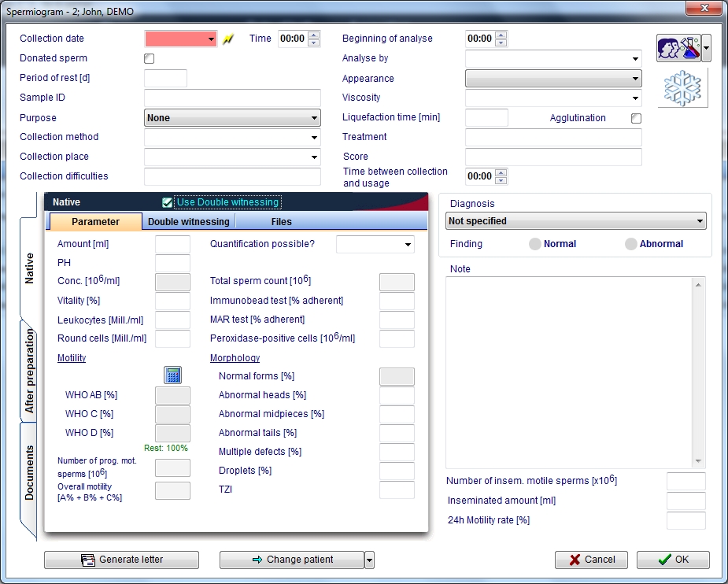Click the Cancel button

[x=592, y=560]
